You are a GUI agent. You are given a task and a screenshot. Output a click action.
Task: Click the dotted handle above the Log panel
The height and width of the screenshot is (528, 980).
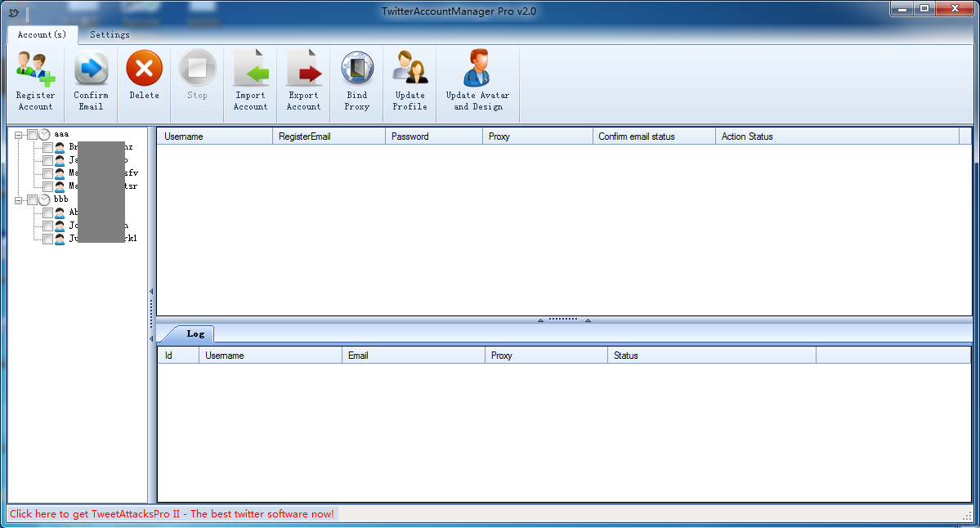tap(563, 320)
